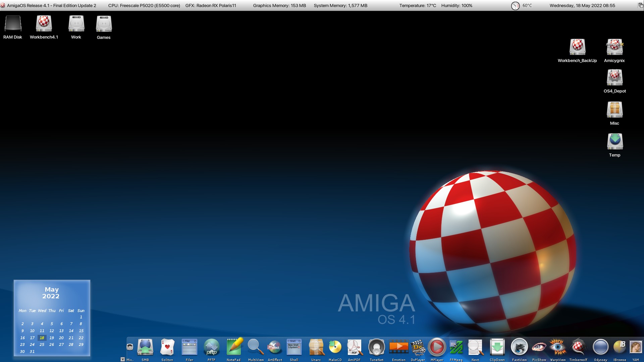Click the date Wednesday, 18 May 2022 08:55
Viewport: 644px width, 362px height.
coord(582,6)
